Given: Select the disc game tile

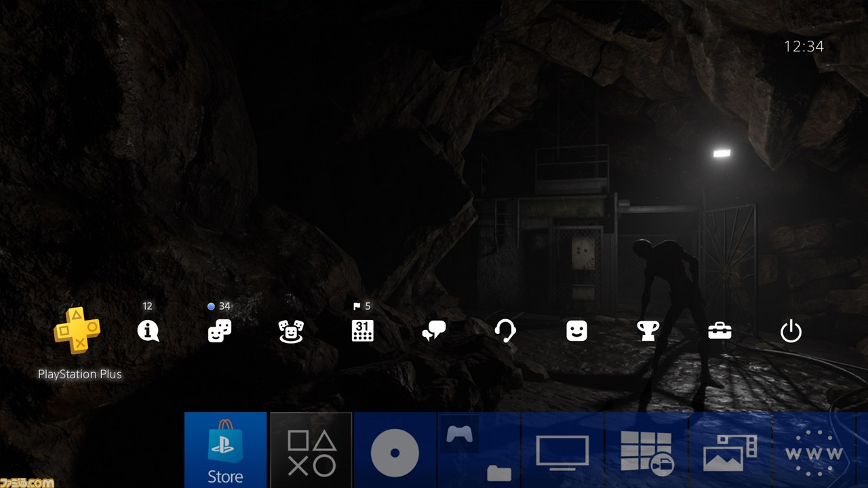Looking at the screenshot, I should [395, 450].
